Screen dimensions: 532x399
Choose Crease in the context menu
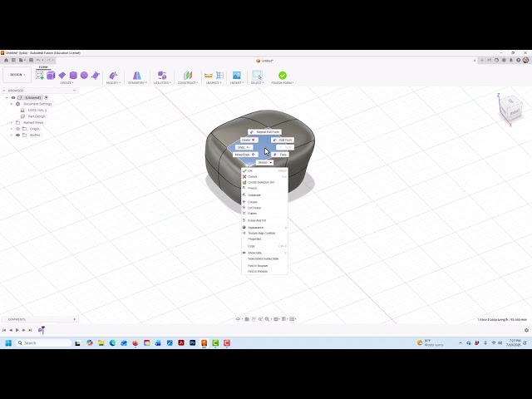[264, 202]
